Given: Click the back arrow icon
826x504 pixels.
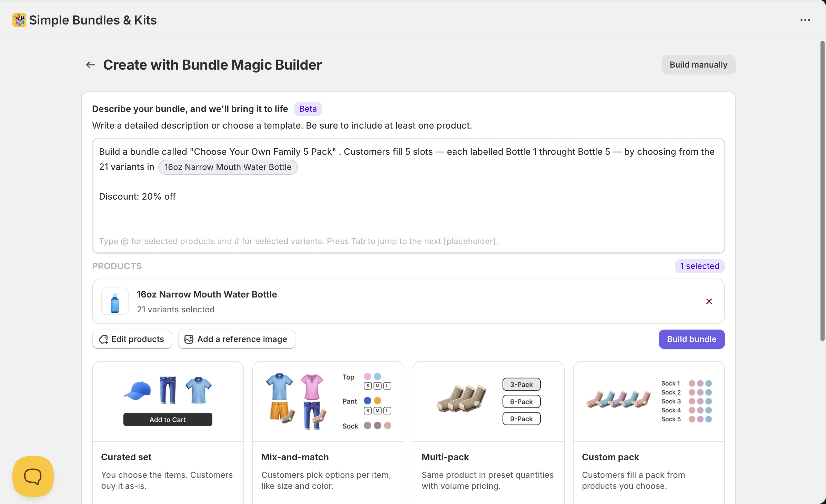Looking at the screenshot, I should [90, 65].
